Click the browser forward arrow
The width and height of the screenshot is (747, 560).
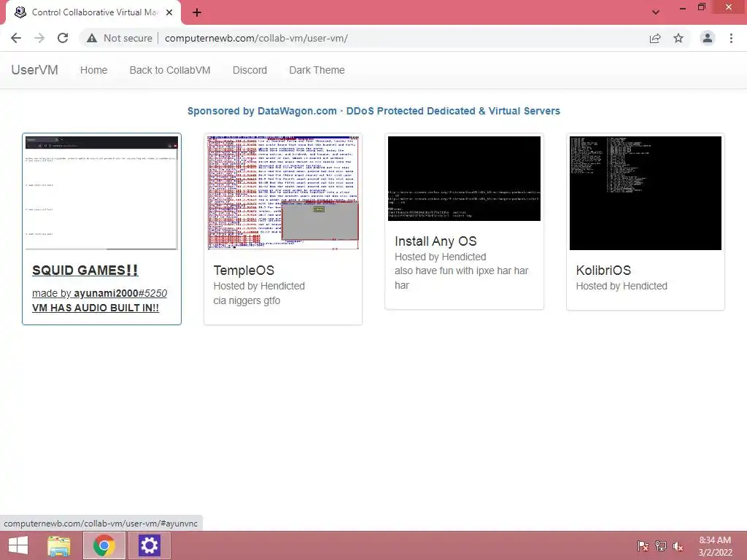point(39,38)
